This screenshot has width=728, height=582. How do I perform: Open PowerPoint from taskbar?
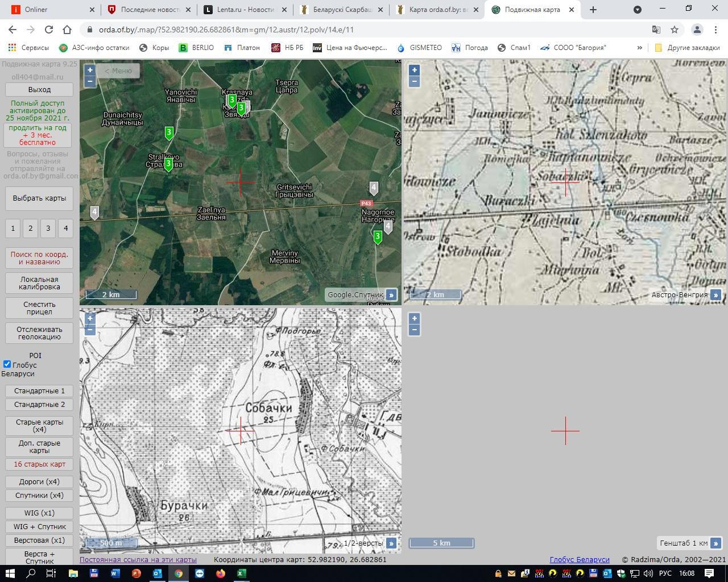click(x=136, y=573)
